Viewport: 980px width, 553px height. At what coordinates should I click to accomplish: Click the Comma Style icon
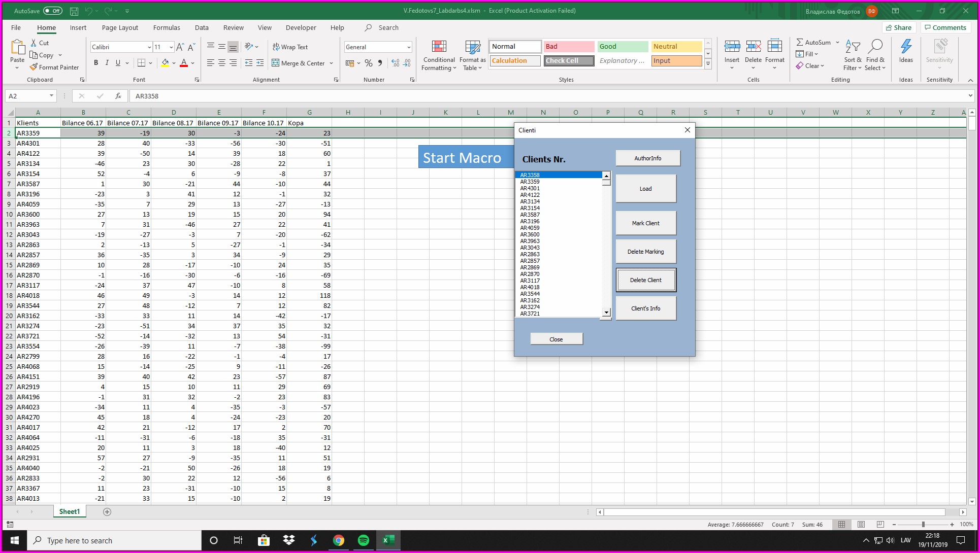[380, 63]
